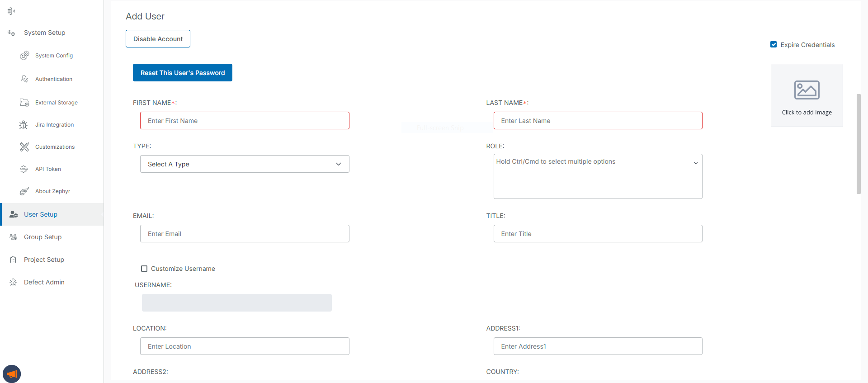868x383 pixels.
Task: Click the image placeholder to add image
Action: coord(807,95)
